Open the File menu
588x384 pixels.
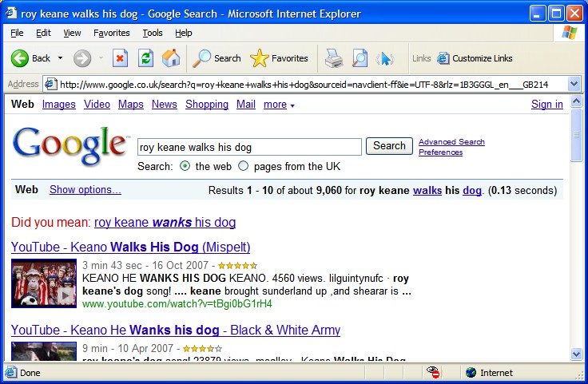coord(17,33)
